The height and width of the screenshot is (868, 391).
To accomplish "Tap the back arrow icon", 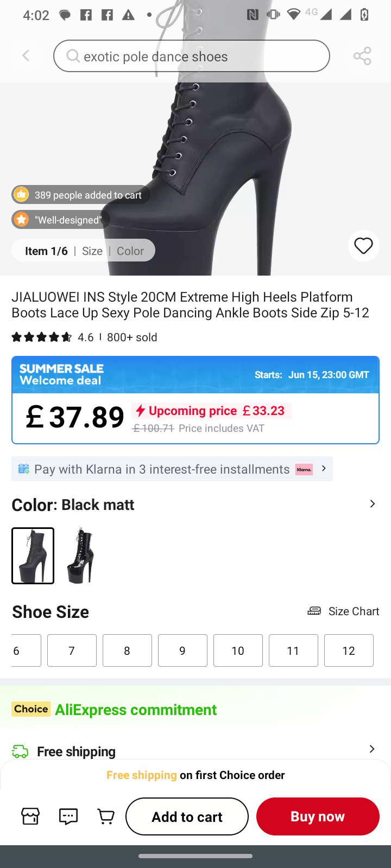I will coord(26,56).
